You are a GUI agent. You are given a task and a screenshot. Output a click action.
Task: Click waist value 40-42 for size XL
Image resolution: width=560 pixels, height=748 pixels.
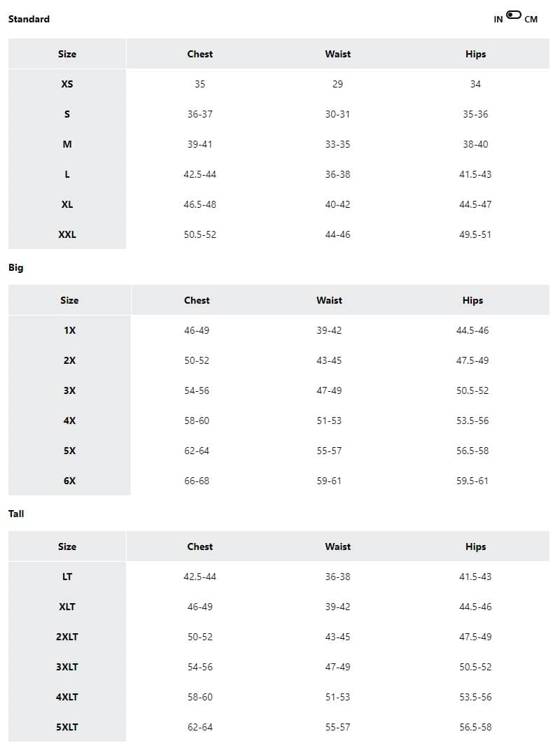click(337, 204)
